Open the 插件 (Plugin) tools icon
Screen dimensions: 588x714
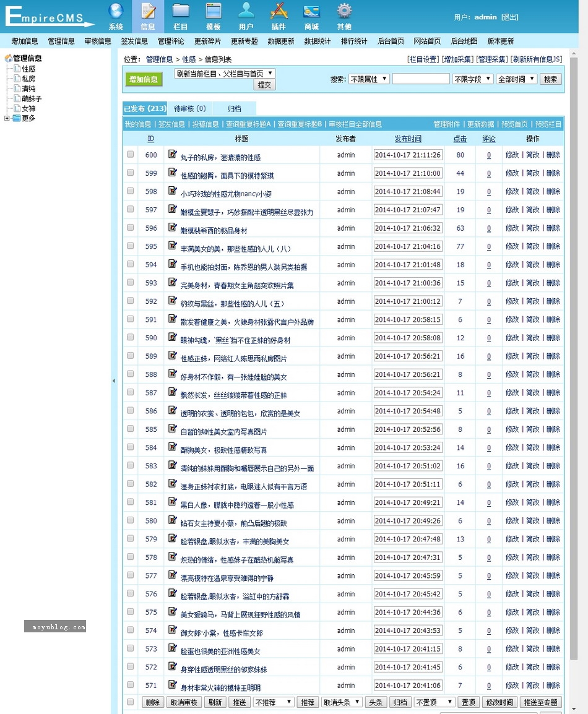[279, 11]
